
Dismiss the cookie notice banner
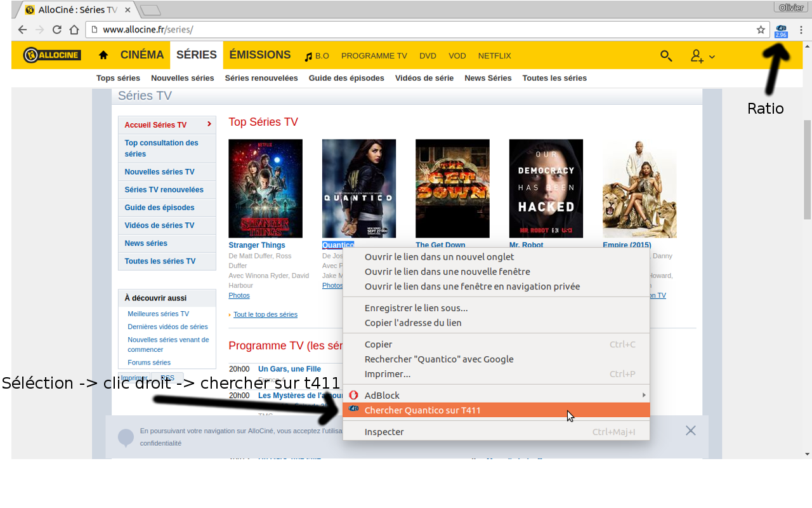pos(691,431)
